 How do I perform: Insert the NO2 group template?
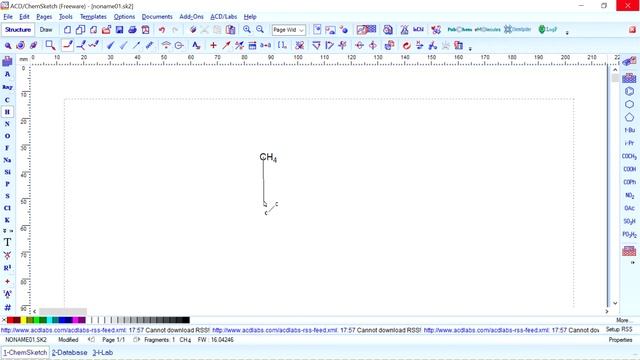tap(629, 195)
